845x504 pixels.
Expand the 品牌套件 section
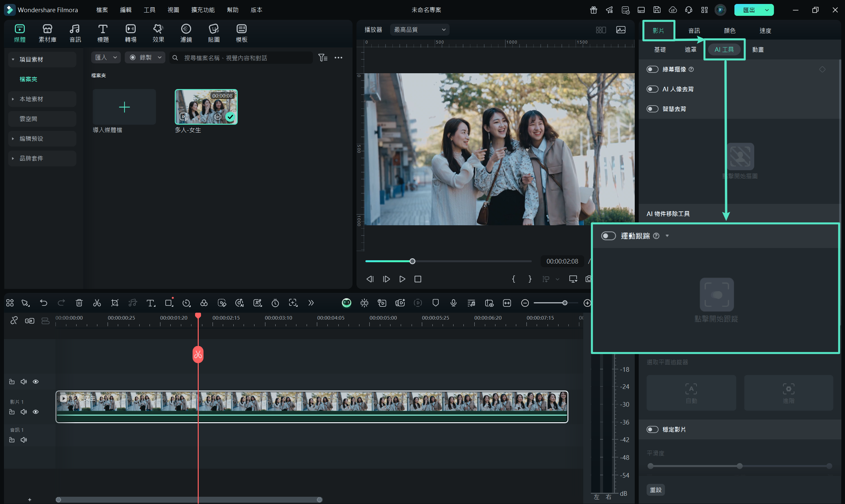pos(13,158)
